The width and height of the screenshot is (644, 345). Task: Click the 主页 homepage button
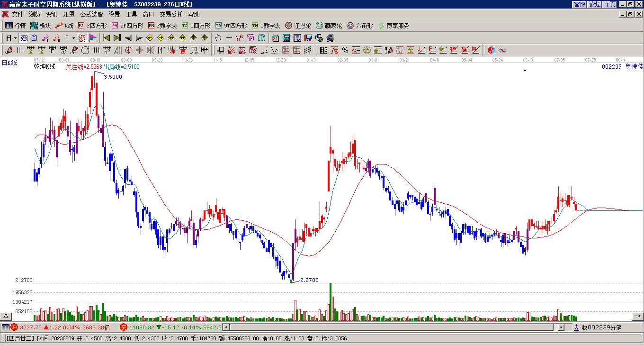tap(610, 4)
